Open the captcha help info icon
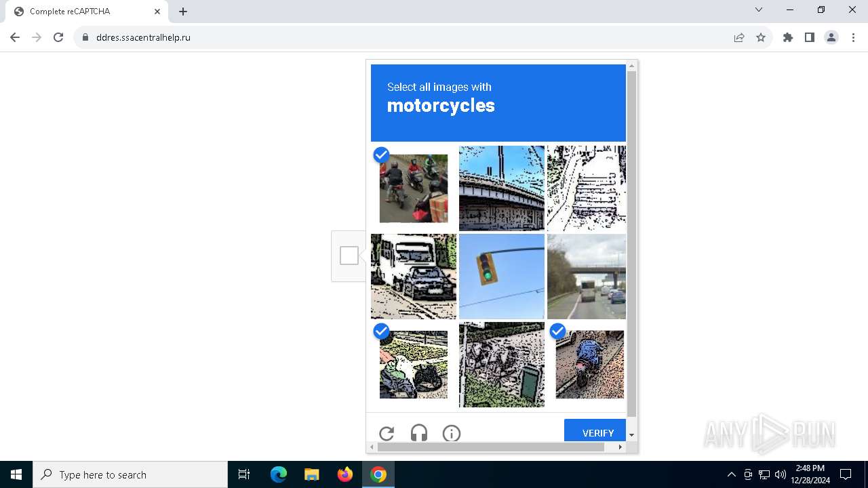 click(x=452, y=433)
